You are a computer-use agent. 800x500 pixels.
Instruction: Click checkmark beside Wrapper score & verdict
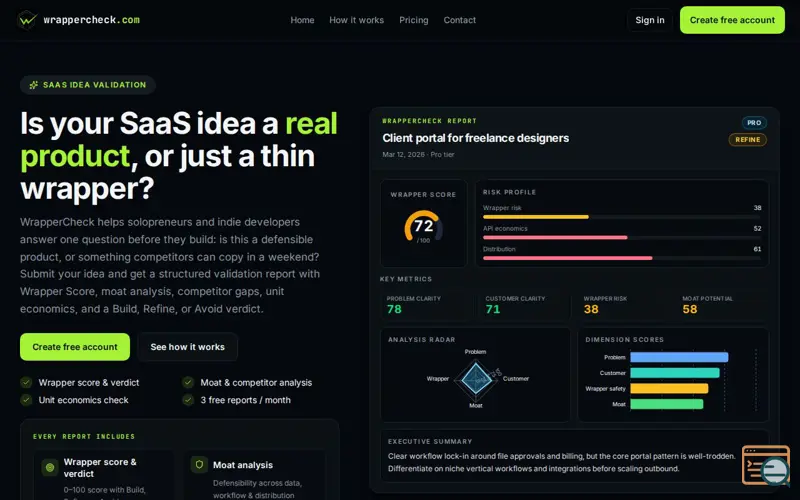point(26,382)
